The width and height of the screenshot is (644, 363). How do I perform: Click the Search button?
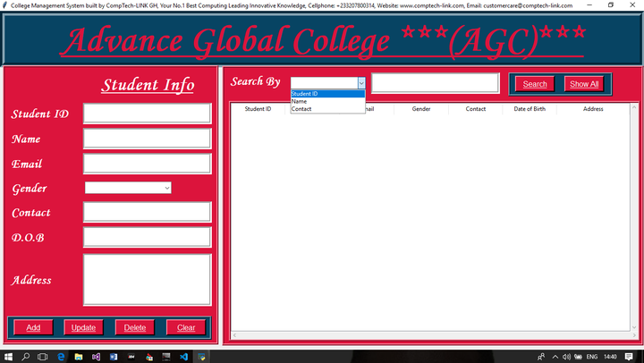[535, 84]
